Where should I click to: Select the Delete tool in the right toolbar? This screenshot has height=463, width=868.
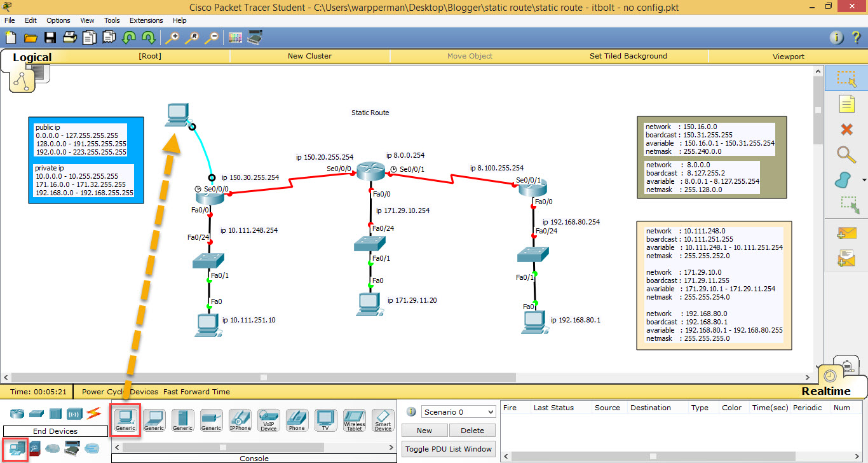pyautogui.click(x=846, y=129)
